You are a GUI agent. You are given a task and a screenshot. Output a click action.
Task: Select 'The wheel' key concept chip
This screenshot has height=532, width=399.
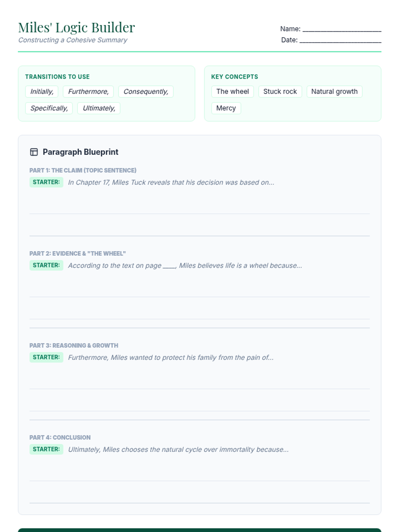232,91
